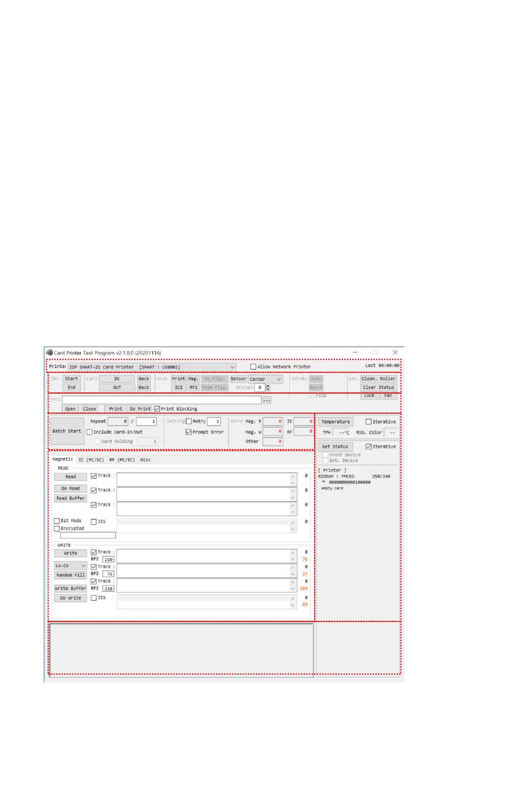The width and height of the screenshot is (532, 795).
Task: Click the Lock button
Action: tap(369, 396)
